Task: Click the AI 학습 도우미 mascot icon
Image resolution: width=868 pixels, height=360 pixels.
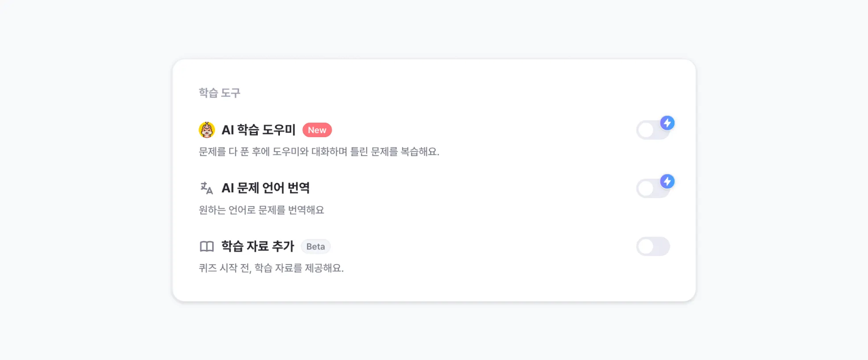Action: point(206,130)
